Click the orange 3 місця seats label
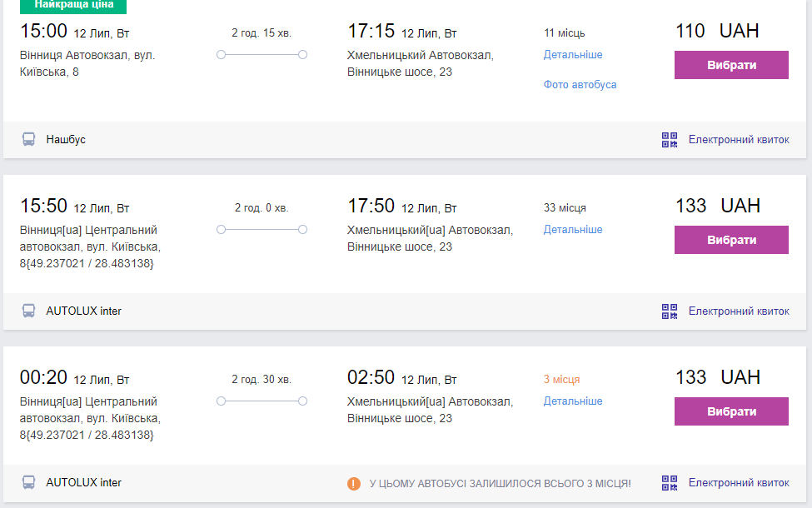This screenshot has height=508, width=812. [561, 380]
